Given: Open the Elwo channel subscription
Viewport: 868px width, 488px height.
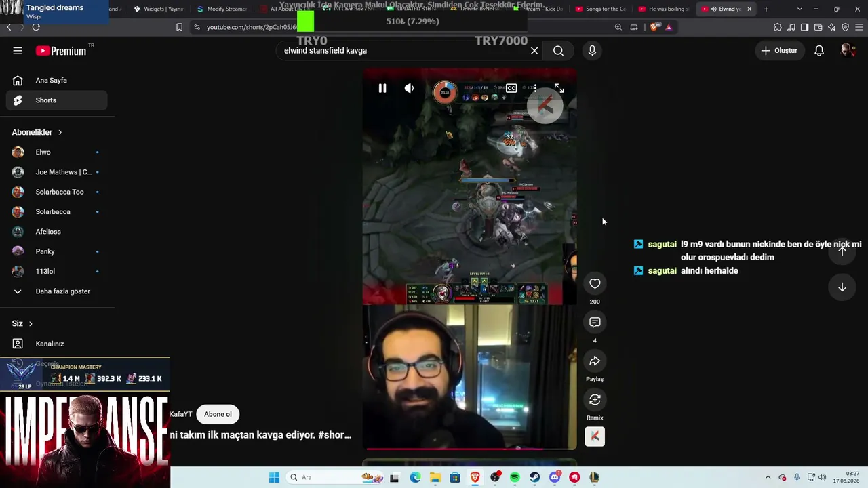Looking at the screenshot, I should [57, 152].
